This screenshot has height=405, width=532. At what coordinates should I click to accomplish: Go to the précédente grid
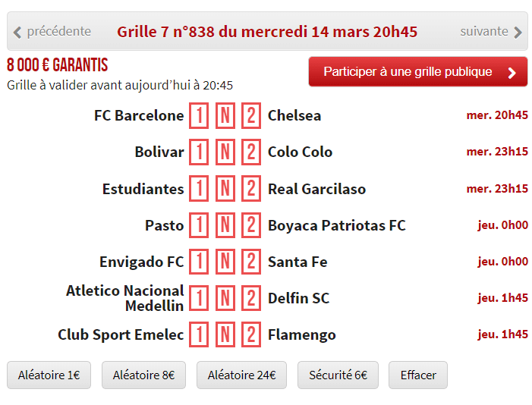[52, 32]
